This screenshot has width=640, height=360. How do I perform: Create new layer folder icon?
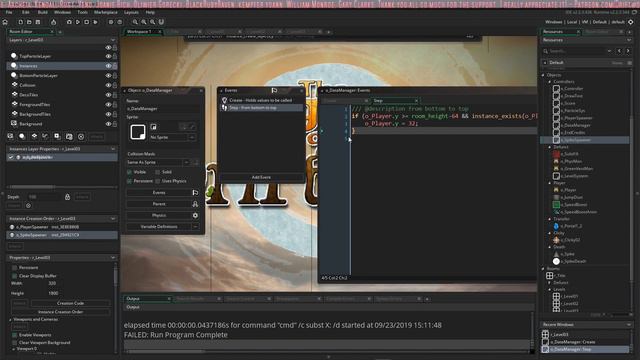pos(69,136)
